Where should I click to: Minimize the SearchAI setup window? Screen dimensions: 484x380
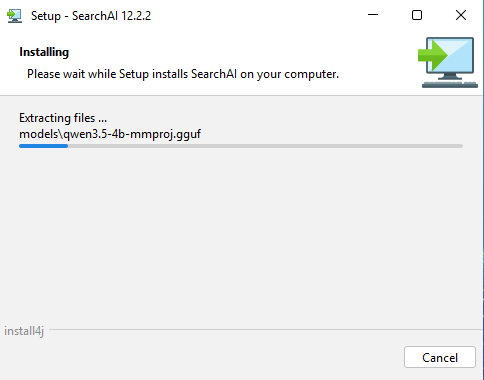coord(373,15)
